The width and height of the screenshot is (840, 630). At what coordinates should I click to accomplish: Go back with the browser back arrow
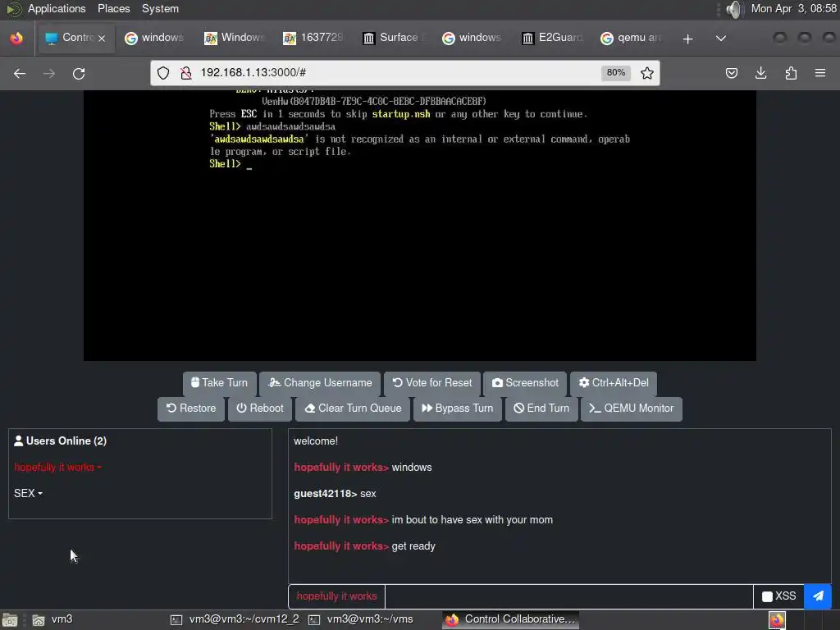tap(20, 73)
